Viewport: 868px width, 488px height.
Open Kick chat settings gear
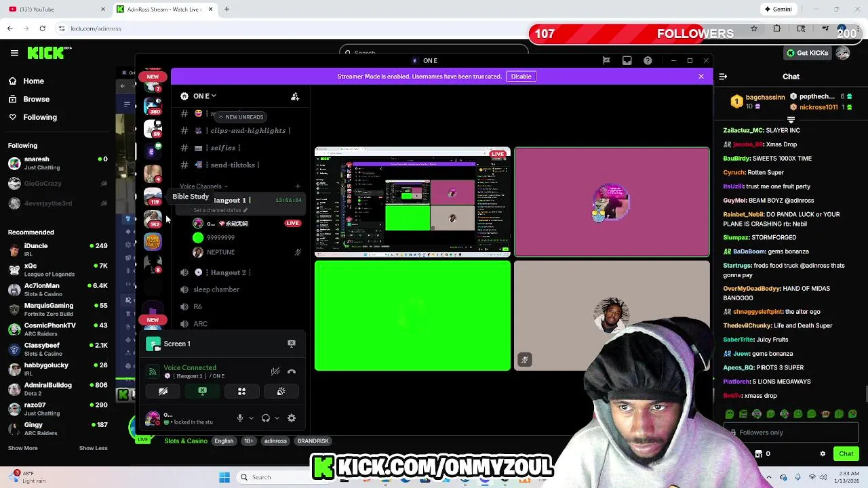tap(823, 454)
